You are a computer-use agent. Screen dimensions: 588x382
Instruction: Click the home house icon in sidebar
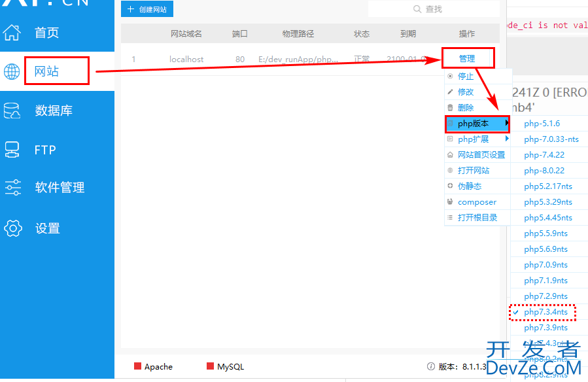click(12, 32)
